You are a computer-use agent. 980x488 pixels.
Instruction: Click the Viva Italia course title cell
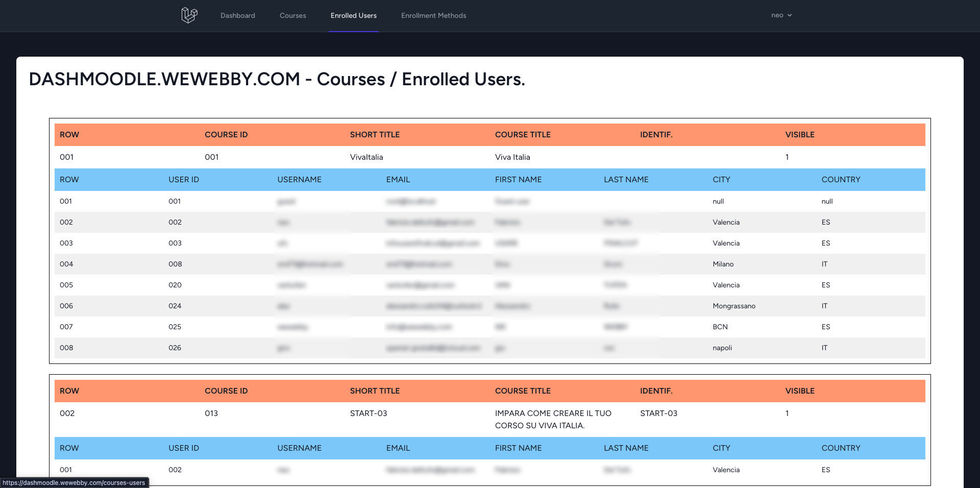[512, 157]
